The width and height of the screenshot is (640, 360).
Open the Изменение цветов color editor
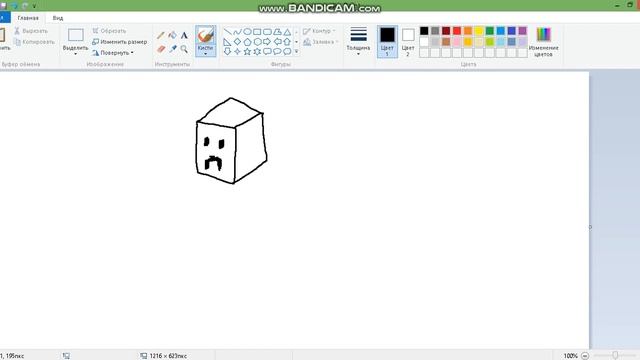point(543,41)
